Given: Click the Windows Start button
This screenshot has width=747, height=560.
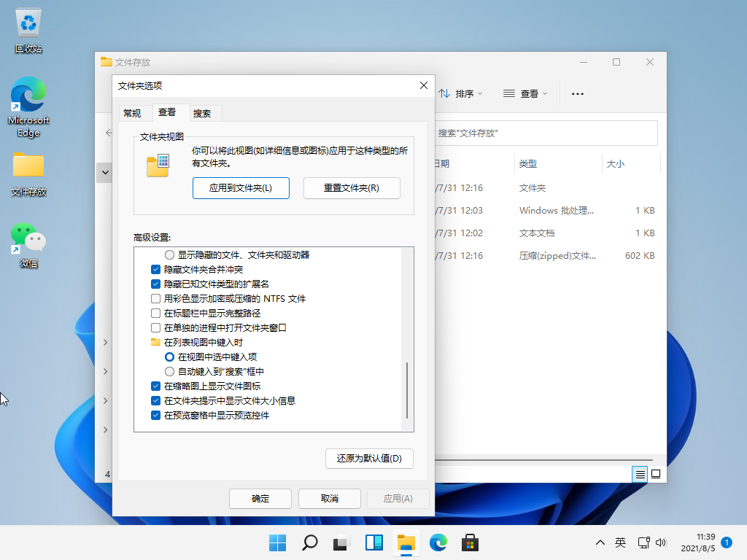Looking at the screenshot, I should click(277, 542).
